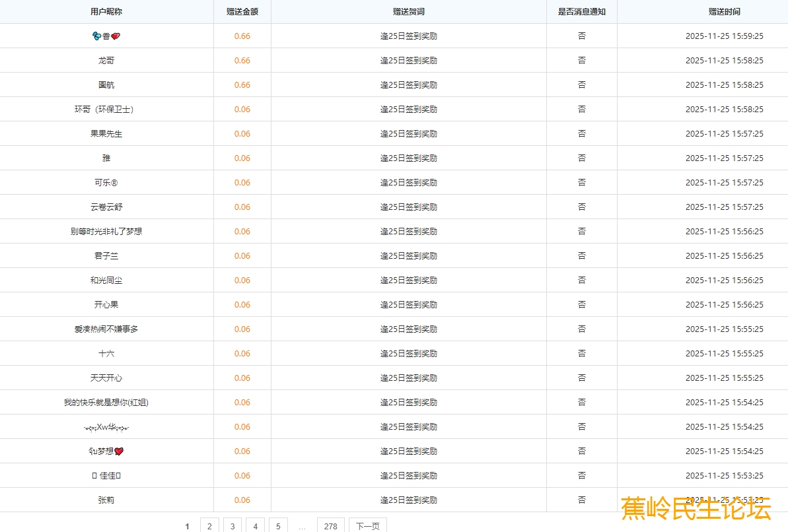Click the 赠送金额 column header

(x=242, y=12)
